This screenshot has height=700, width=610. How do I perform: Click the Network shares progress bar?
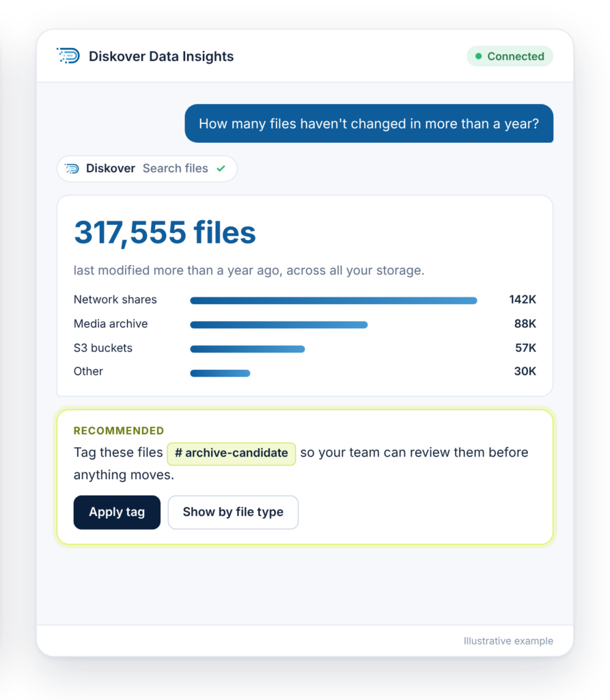pyautogui.click(x=333, y=301)
